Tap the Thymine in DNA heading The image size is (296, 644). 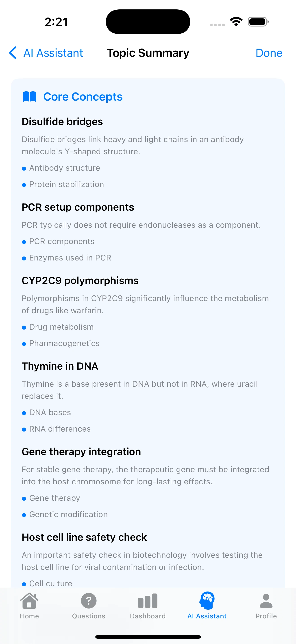60,366
